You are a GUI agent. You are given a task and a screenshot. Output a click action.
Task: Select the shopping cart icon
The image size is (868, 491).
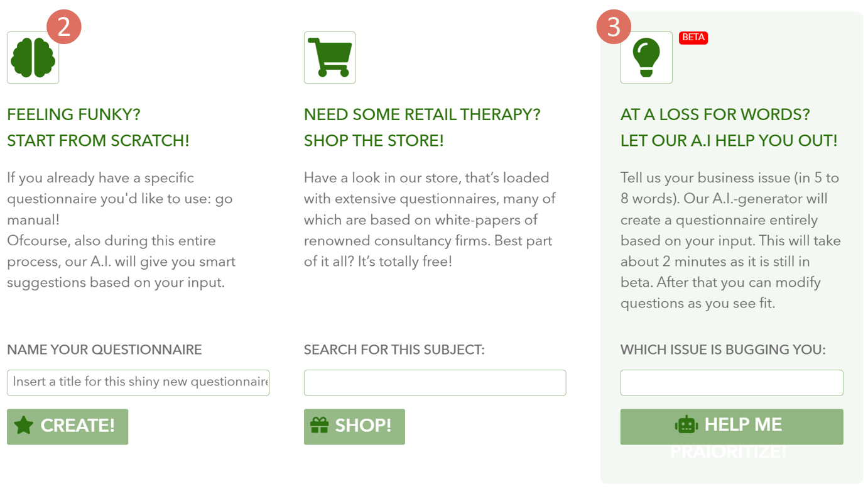[330, 58]
